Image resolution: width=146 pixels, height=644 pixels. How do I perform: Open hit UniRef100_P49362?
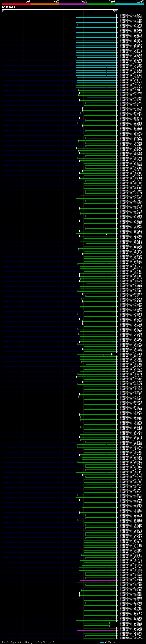(x=131, y=72)
